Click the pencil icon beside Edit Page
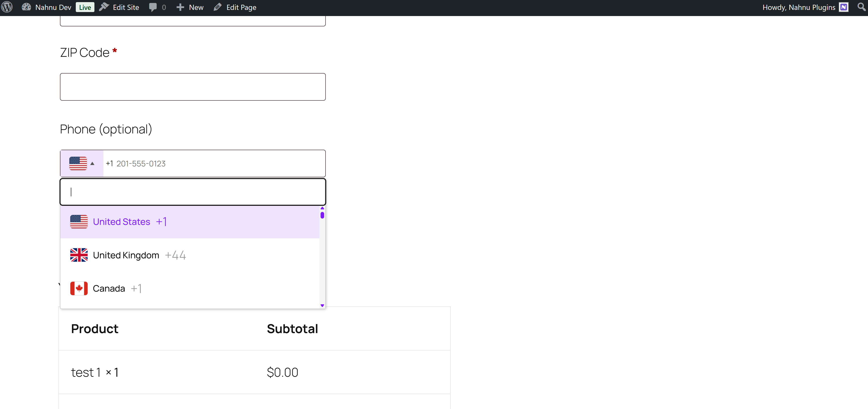Screen dimensions: 868x409 click(x=218, y=7)
